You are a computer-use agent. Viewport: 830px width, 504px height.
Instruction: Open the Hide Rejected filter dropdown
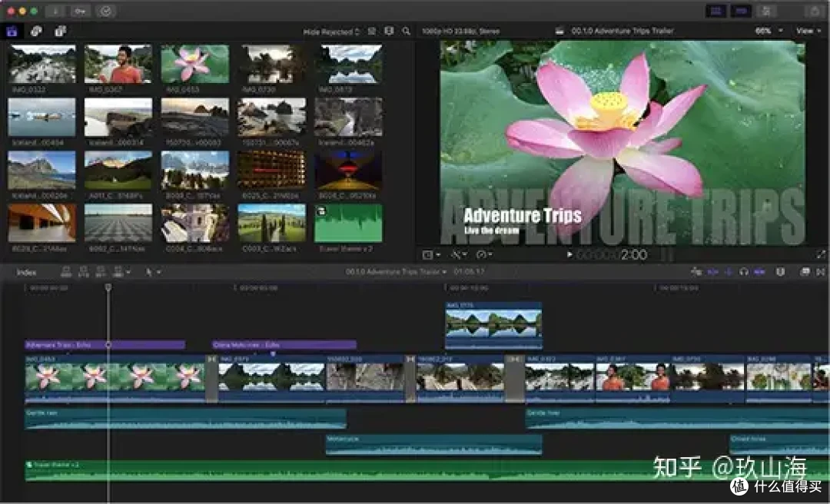(x=331, y=31)
